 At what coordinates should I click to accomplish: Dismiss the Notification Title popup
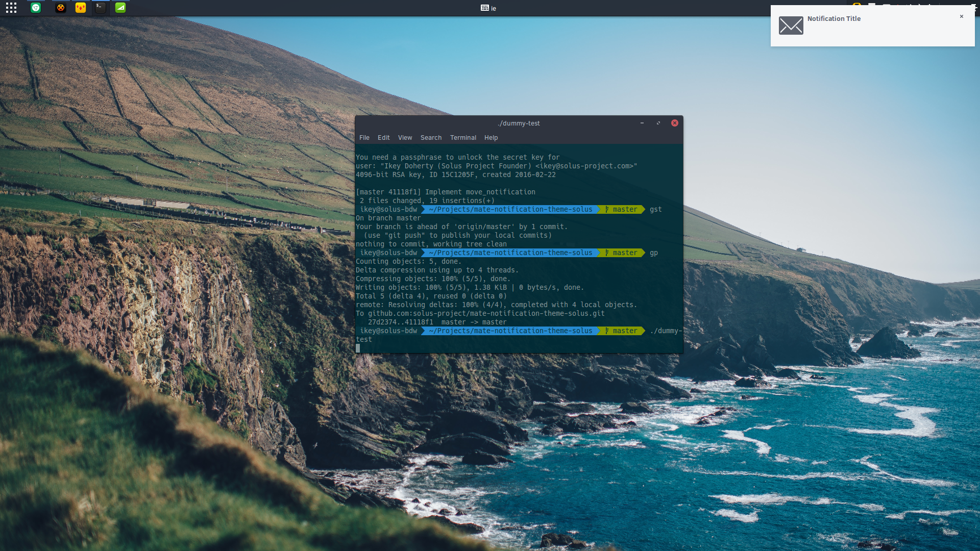(x=962, y=16)
